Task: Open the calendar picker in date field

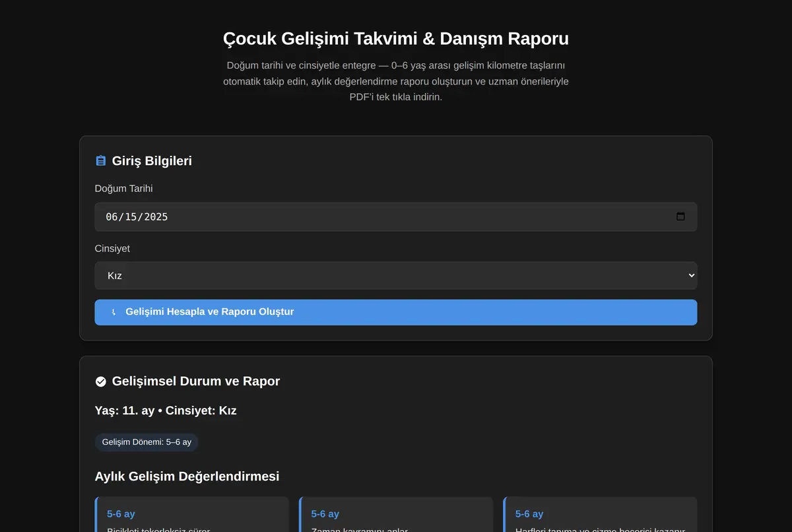Action: (680, 216)
